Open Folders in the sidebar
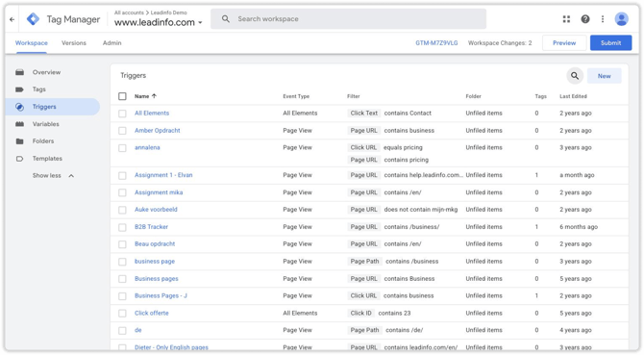644x355 pixels. click(x=43, y=140)
